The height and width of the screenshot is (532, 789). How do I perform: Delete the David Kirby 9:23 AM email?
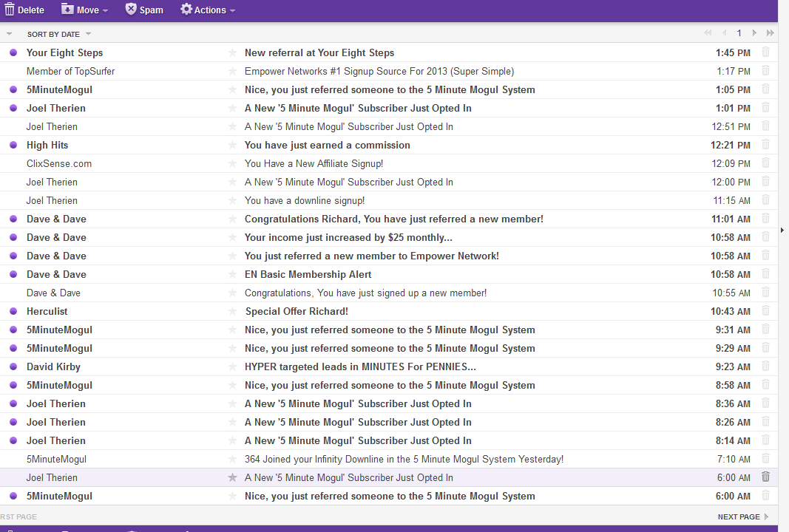point(765,366)
